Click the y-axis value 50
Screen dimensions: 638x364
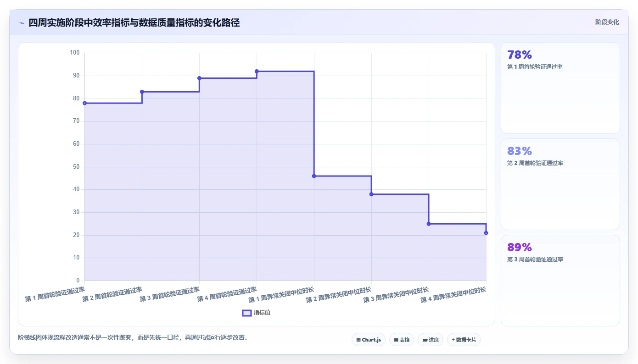pyautogui.click(x=76, y=167)
